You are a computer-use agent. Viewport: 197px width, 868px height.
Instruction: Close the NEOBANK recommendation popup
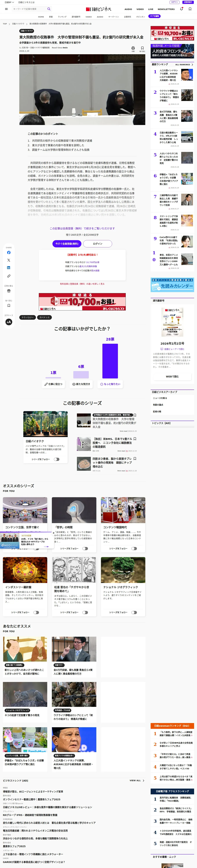(54, 533)
